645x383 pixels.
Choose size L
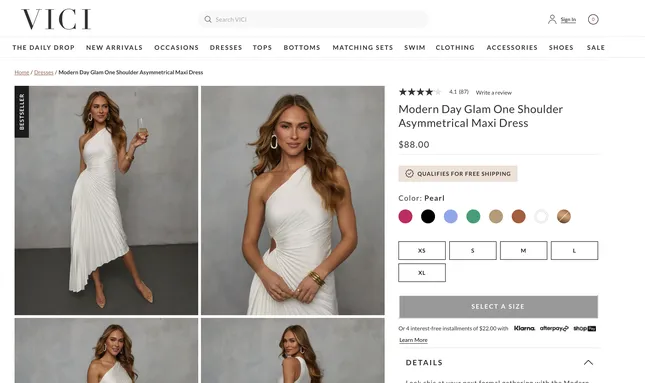pos(574,251)
